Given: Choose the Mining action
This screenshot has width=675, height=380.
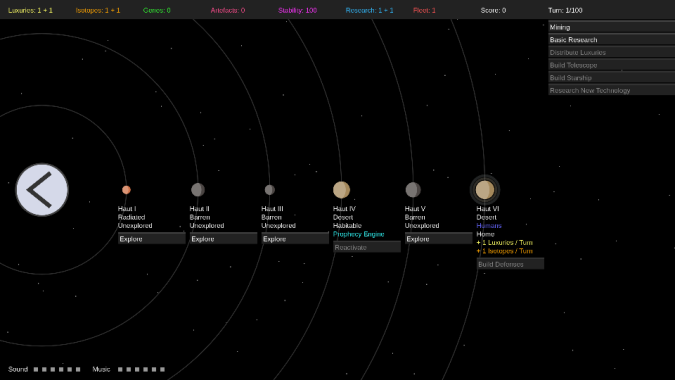Looking at the screenshot, I should (611, 27).
